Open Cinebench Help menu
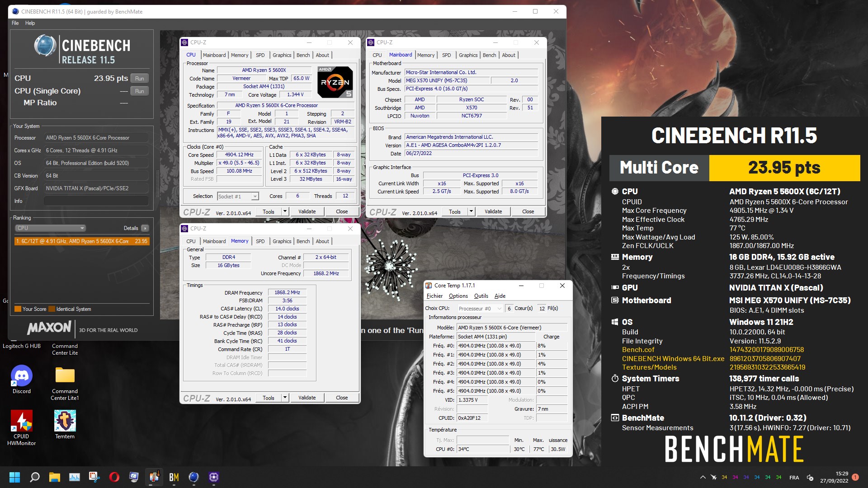Viewport: 868px width, 488px height. coord(30,23)
